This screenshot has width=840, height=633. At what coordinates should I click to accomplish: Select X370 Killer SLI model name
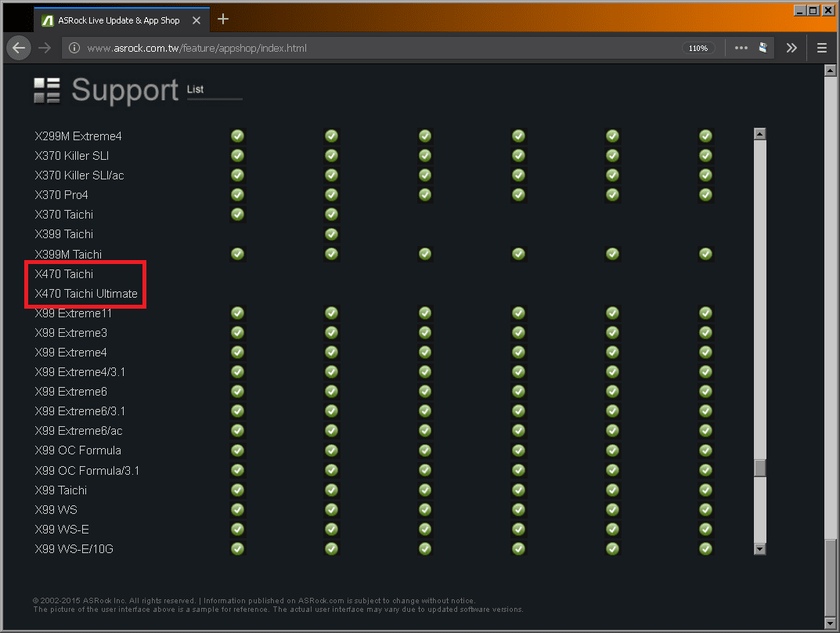(x=72, y=156)
